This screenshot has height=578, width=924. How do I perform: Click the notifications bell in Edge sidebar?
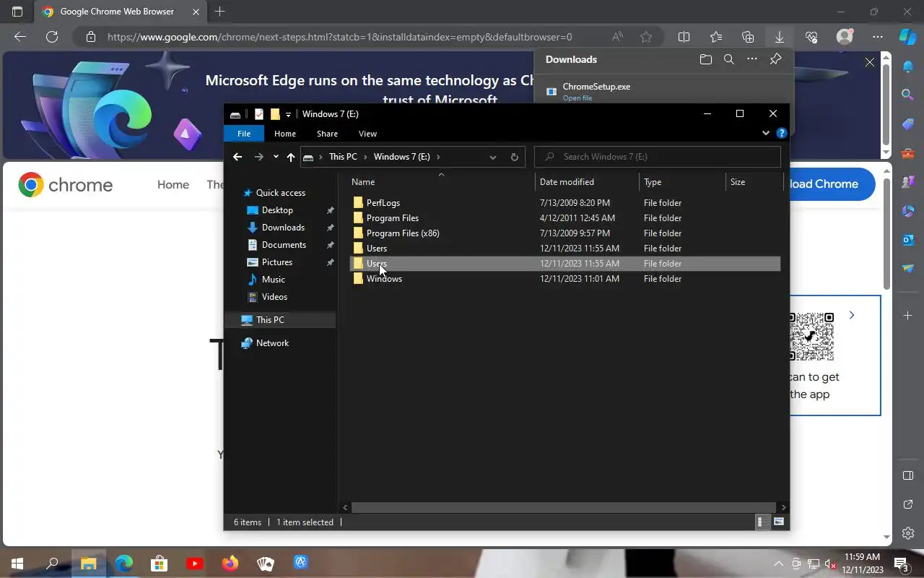click(x=908, y=66)
